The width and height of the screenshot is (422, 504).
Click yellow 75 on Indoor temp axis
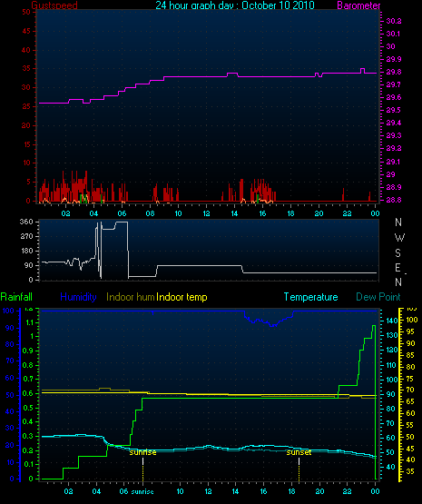coord(410,379)
